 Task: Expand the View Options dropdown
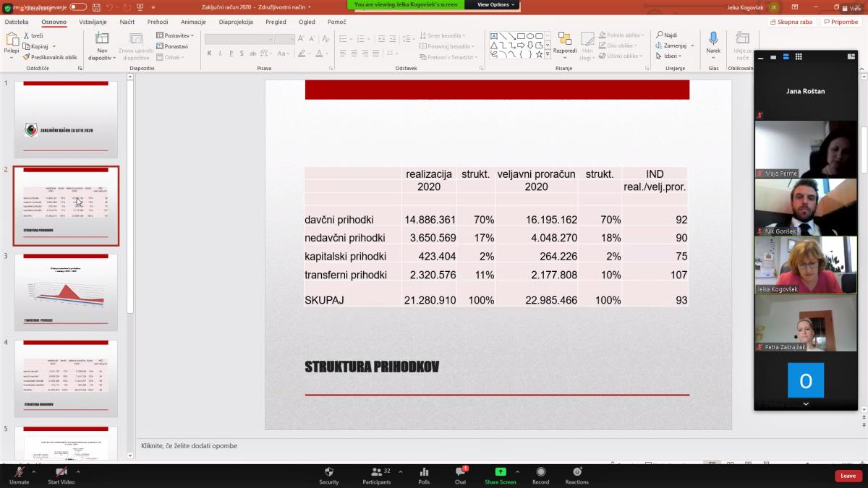tap(496, 4)
